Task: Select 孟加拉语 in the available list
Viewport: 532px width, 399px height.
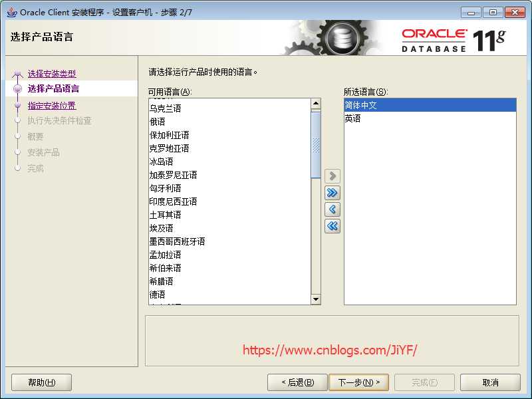Action: pyautogui.click(x=229, y=255)
